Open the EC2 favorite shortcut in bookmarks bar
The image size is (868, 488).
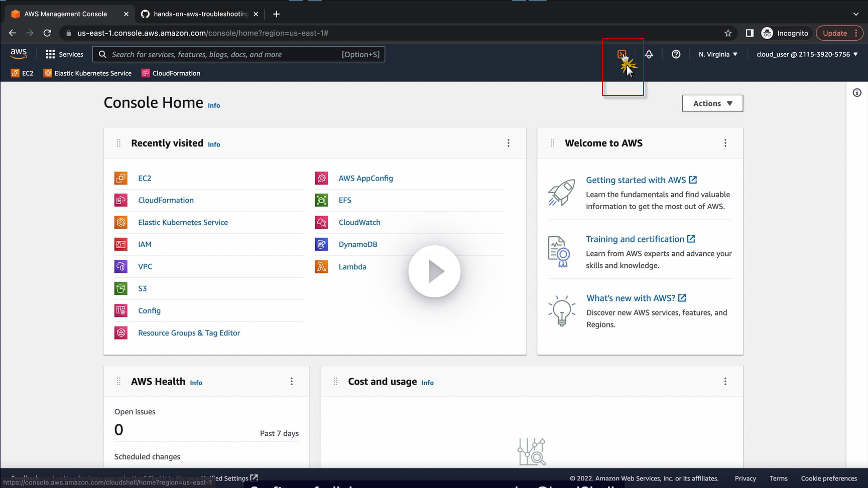[x=22, y=73]
